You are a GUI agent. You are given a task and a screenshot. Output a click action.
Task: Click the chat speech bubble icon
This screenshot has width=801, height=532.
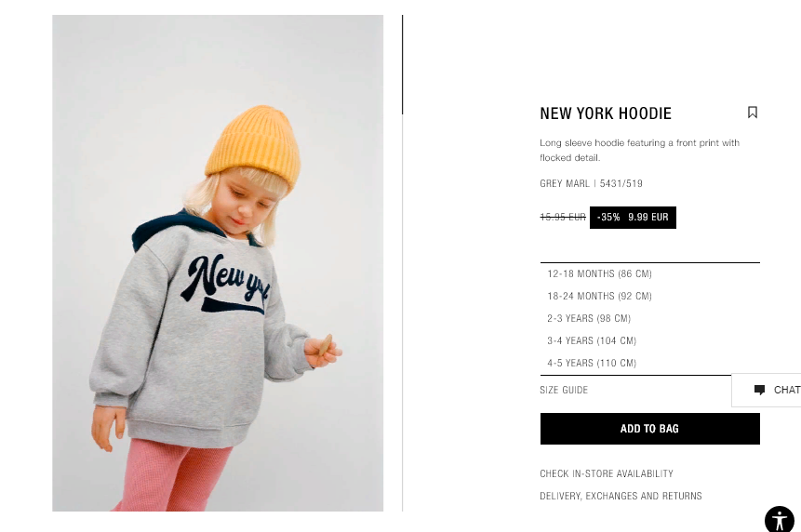point(760,390)
